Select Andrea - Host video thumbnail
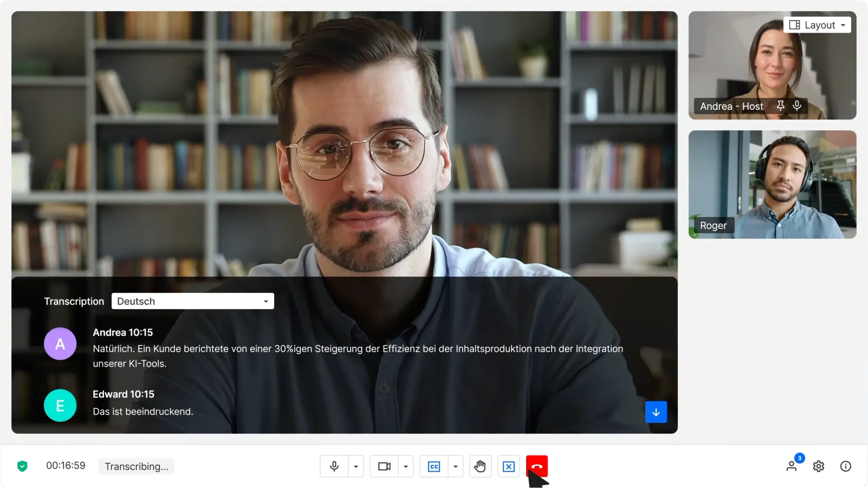Screen dimensions: 868x488 tap(772, 66)
